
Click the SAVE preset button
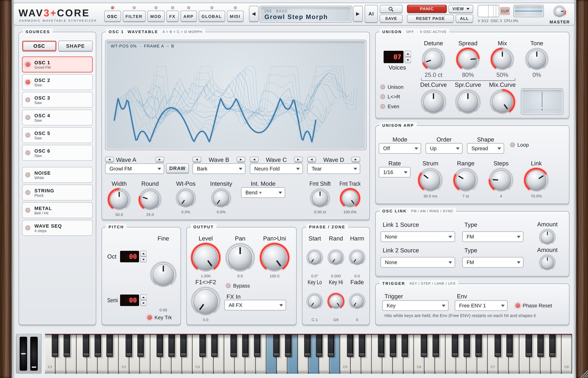[391, 18]
